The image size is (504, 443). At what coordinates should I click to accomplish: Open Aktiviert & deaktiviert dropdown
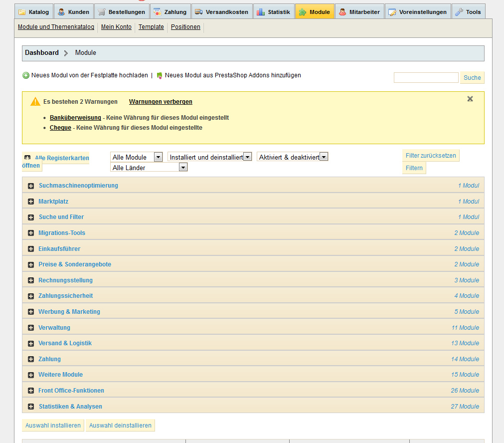[293, 157]
